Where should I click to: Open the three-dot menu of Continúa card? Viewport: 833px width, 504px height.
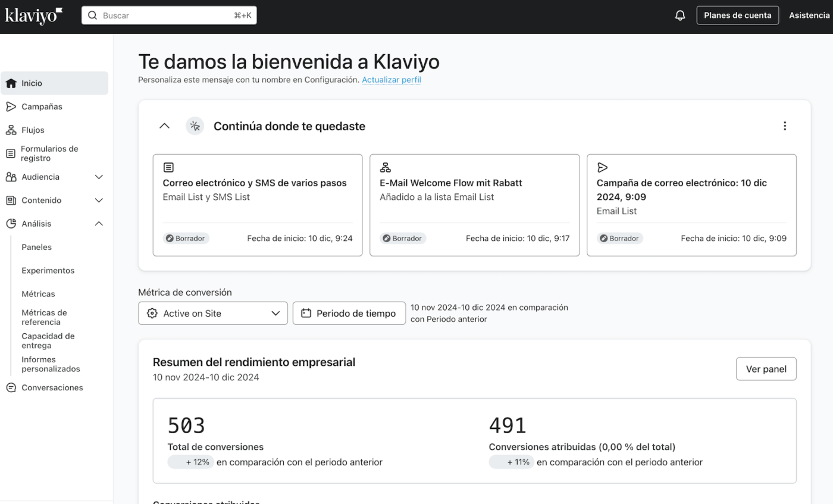point(785,126)
